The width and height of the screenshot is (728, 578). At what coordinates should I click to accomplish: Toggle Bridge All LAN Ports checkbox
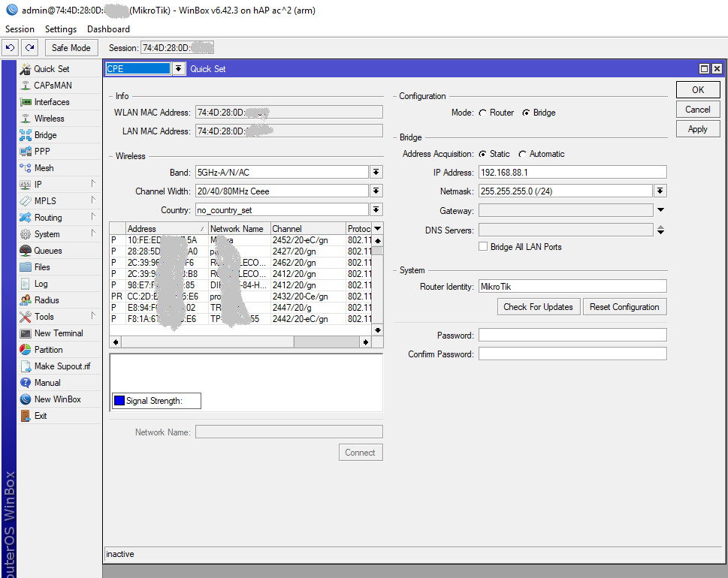(483, 246)
